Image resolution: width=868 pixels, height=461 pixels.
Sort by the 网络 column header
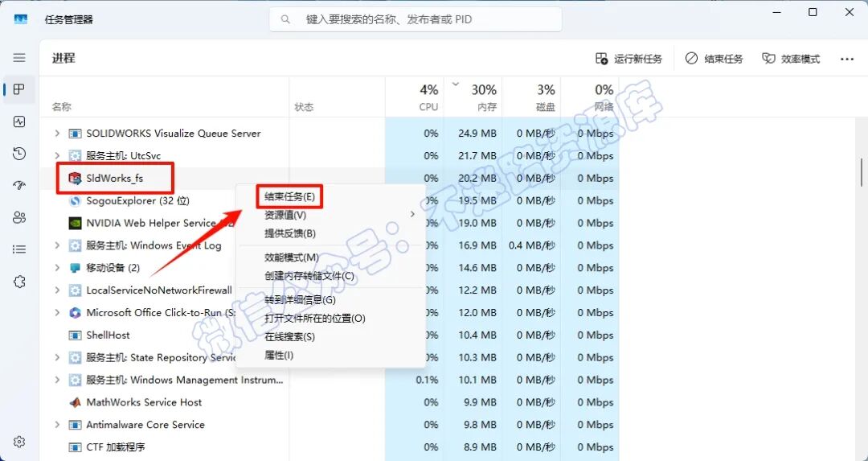[590, 97]
